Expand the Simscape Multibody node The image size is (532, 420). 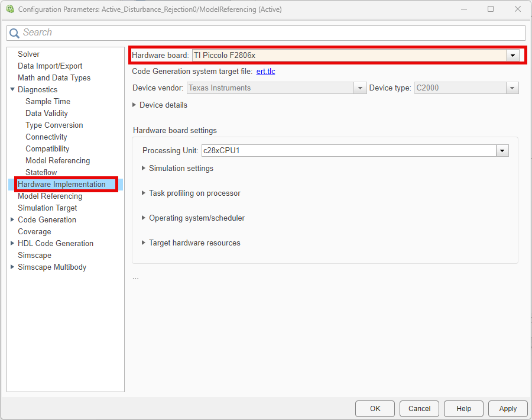12,267
